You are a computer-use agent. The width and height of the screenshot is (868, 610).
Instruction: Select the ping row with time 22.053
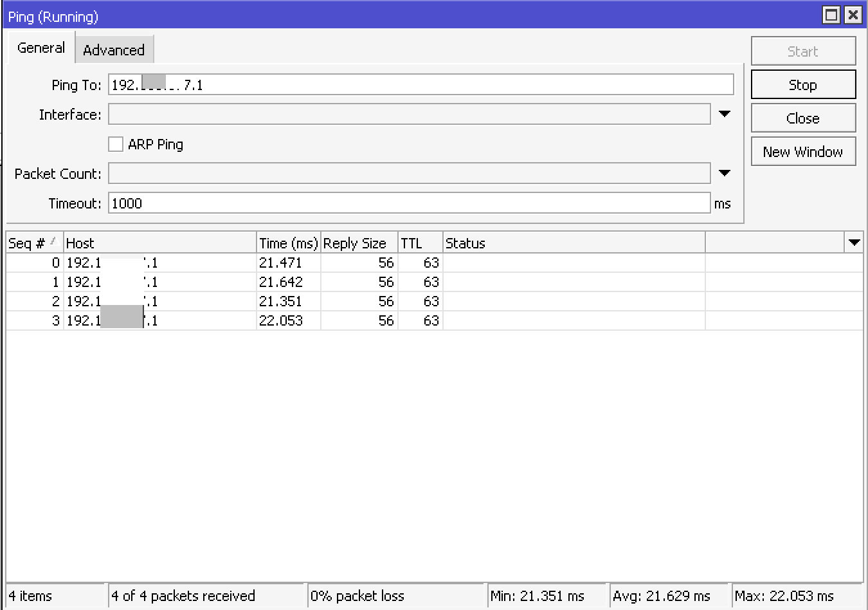click(x=435, y=320)
